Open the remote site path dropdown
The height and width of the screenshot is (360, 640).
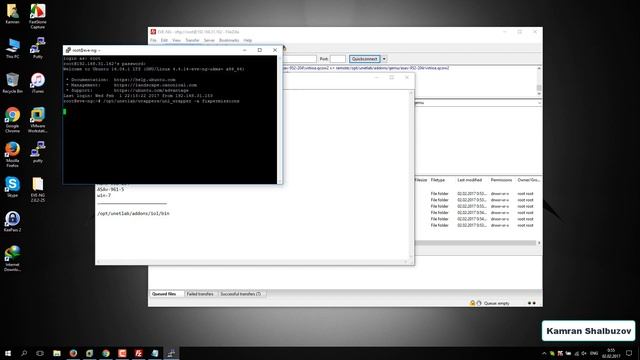pos(539,103)
